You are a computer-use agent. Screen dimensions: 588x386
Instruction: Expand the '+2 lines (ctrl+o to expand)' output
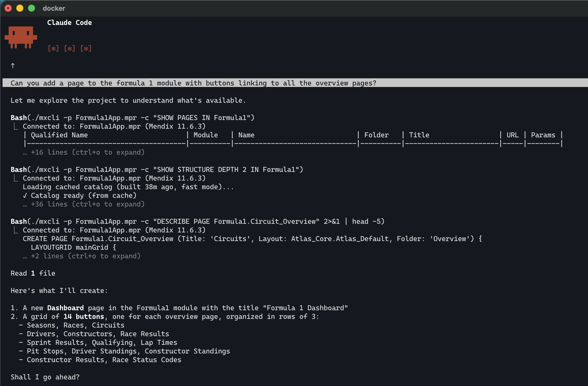pyautogui.click(x=82, y=256)
